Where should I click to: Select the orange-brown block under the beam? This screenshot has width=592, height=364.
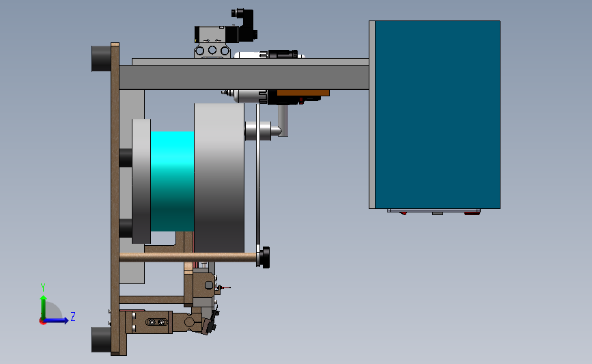coord(303,93)
